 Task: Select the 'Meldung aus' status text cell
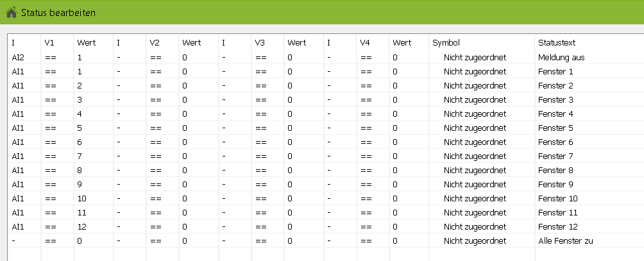tap(561, 58)
